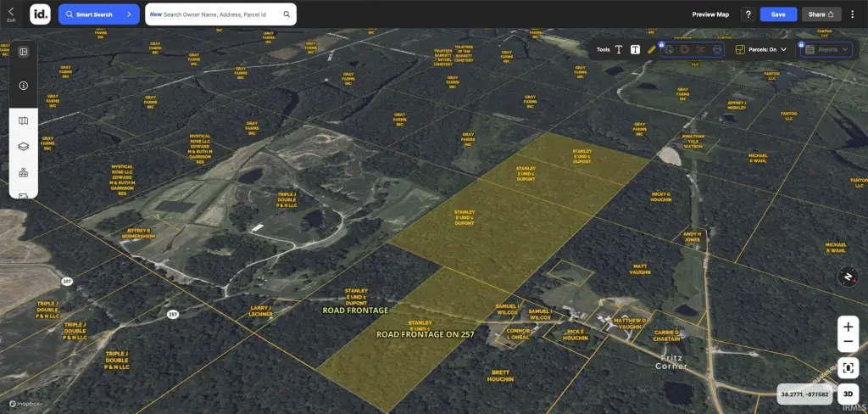Select the plain text tool icon

619,50
